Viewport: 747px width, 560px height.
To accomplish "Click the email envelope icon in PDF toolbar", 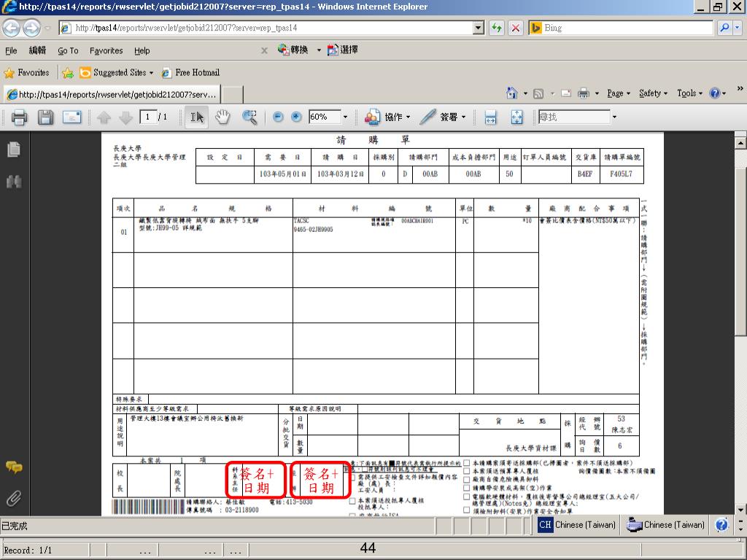I will coord(72,117).
